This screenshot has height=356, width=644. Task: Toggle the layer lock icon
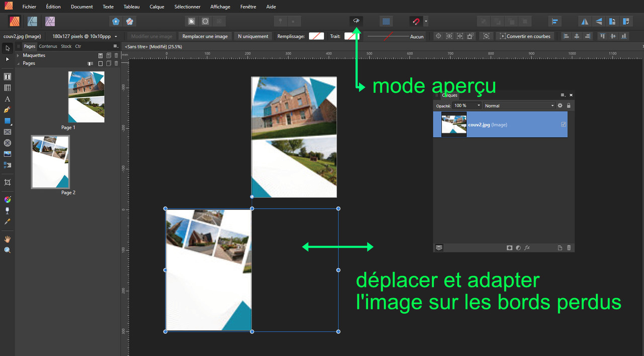569,106
